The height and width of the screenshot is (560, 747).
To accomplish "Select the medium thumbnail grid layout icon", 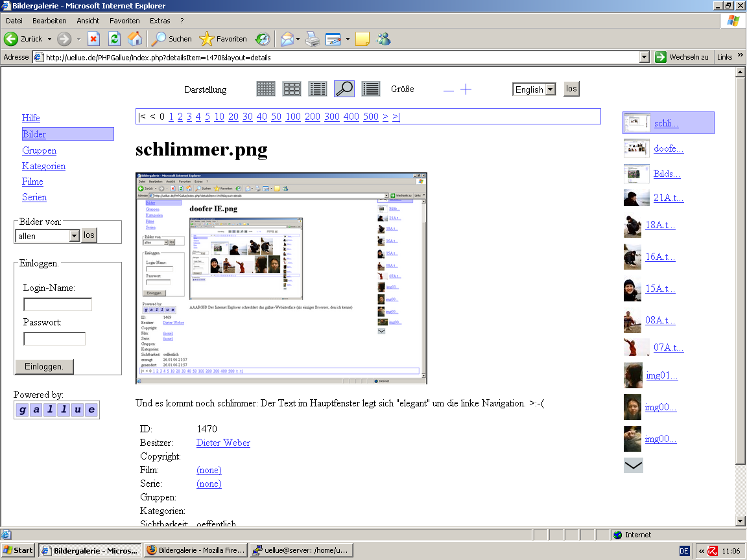I will [x=292, y=89].
